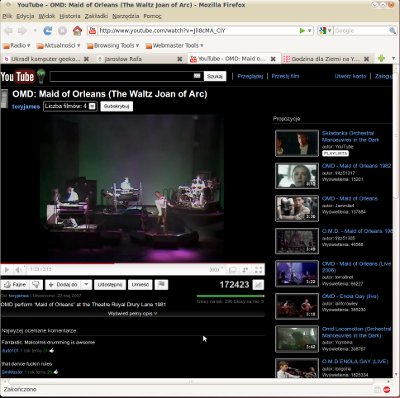Open the Zakładki menu
This screenshot has width=400, height=398.
[96, 16]
